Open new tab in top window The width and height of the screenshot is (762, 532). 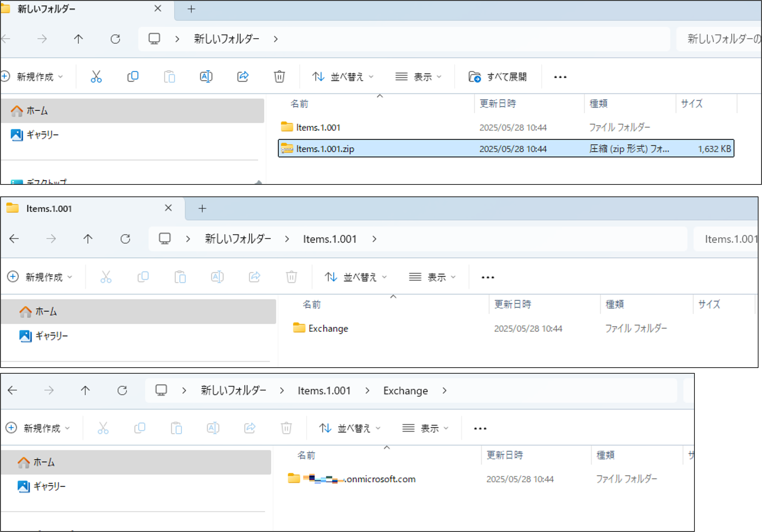pyautogui.click(x=191, y=9)
